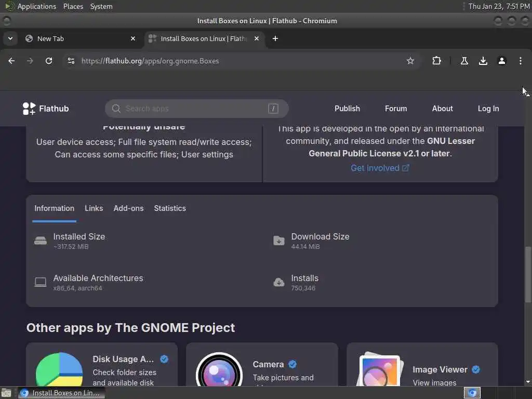
Task: Click the Install Boxes taskbar button
Action: tap(61, 393)
